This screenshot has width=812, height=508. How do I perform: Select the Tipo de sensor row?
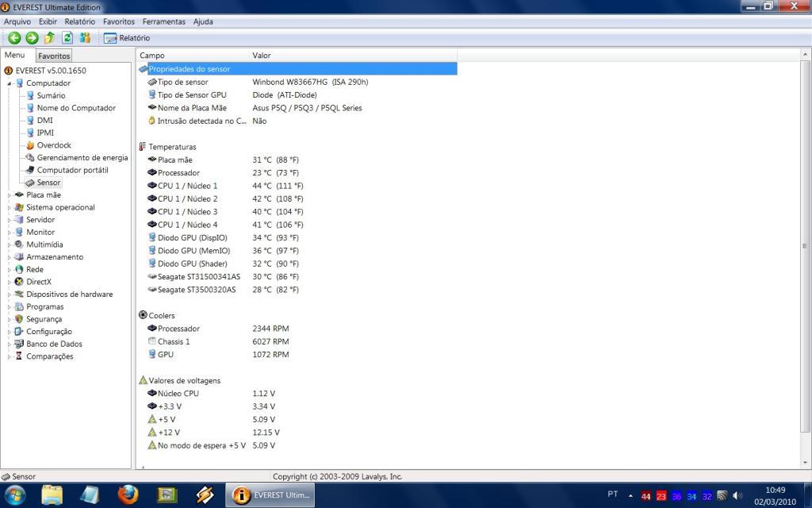(x=297, y=82)
